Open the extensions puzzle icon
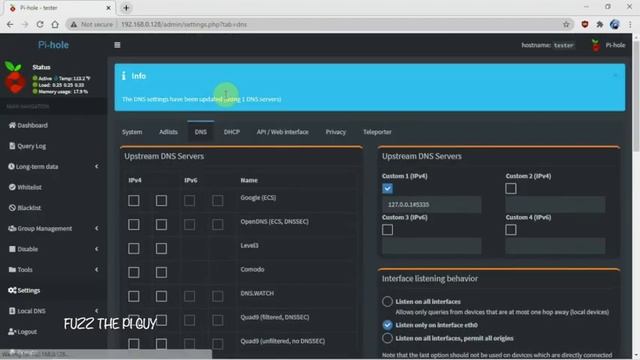640x360 pixels. (x=600, y=24)
